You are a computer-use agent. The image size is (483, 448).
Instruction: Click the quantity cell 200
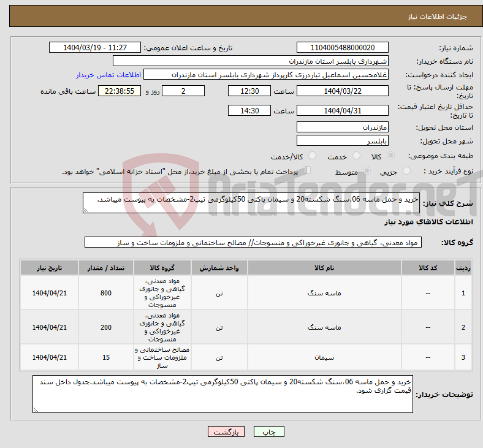(106, 327)
